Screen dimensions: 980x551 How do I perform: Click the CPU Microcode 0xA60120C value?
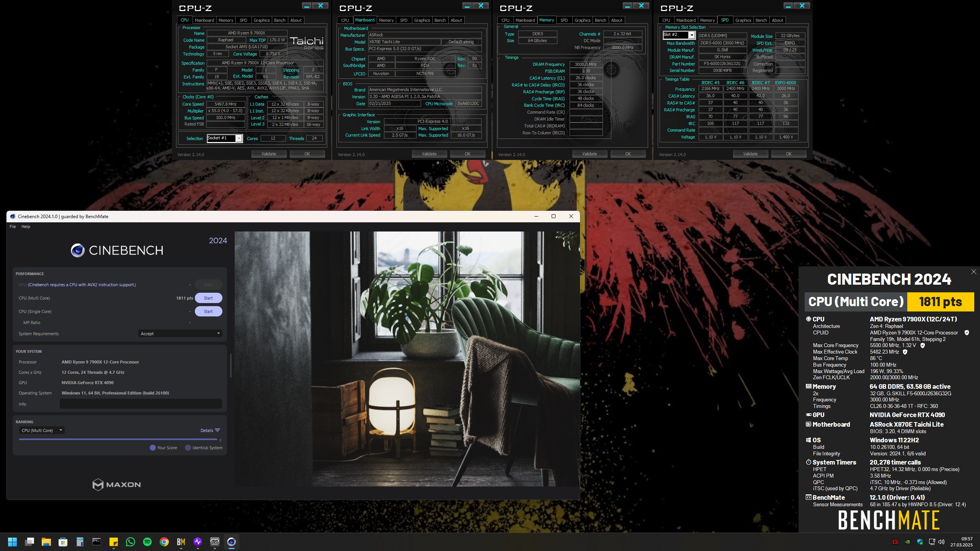(468, 104)
